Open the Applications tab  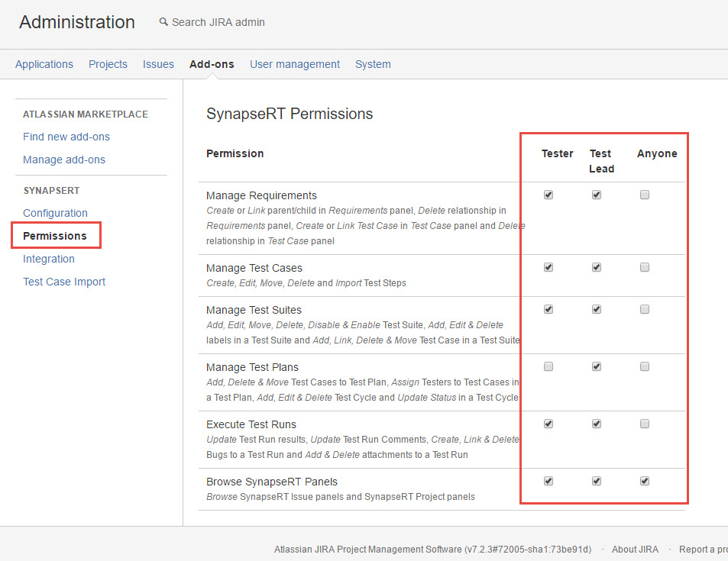pyautogui.click(x=44, y=64)
